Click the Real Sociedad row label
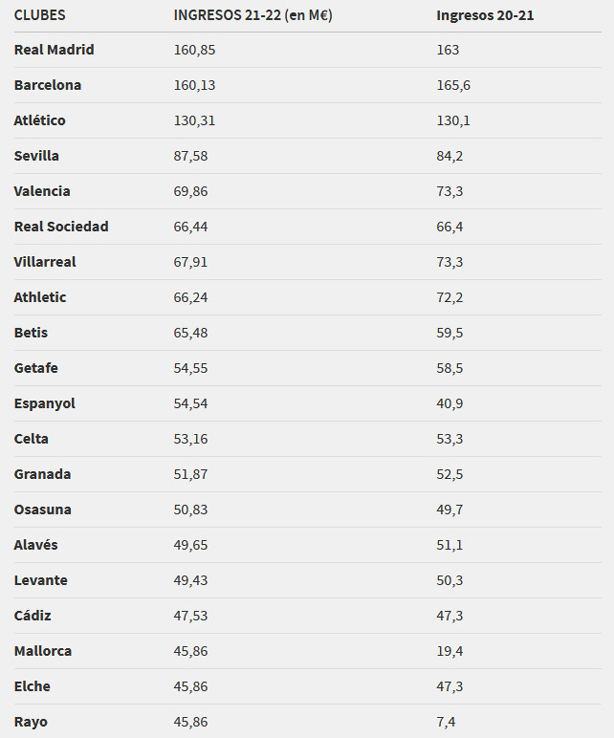 61,226
